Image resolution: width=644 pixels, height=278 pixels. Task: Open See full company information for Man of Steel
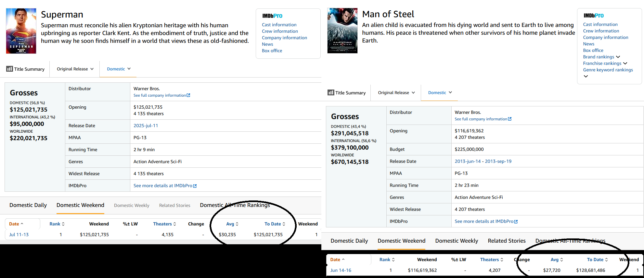pyautogui.click(x=483, y=119)
